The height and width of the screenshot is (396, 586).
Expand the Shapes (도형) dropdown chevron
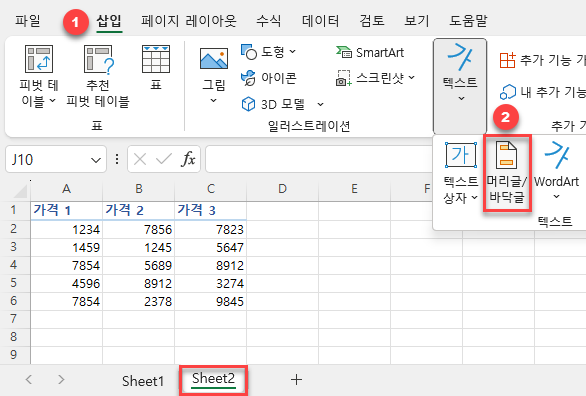tap(293, 52)
